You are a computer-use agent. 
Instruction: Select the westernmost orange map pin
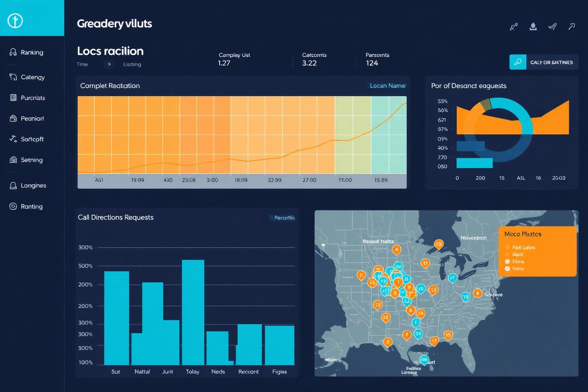(361, 275)
